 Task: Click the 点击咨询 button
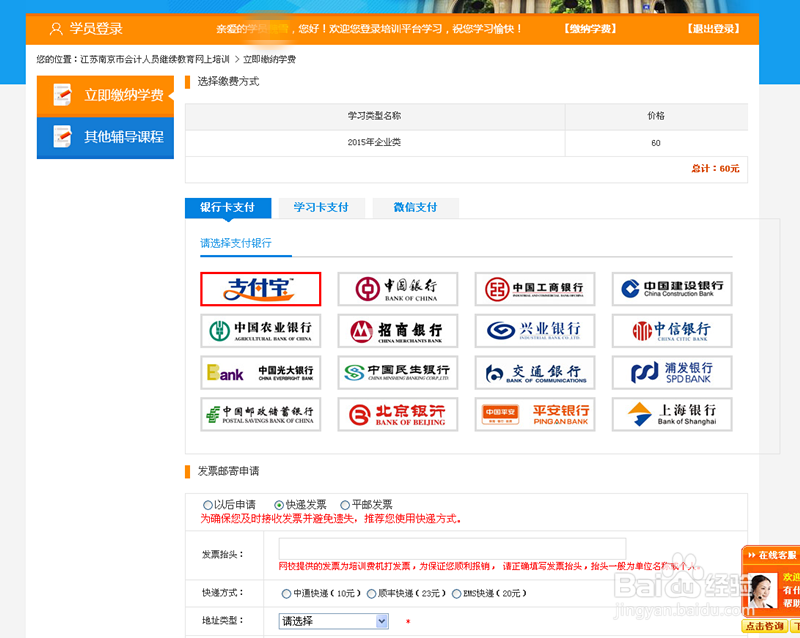(764, 626)
